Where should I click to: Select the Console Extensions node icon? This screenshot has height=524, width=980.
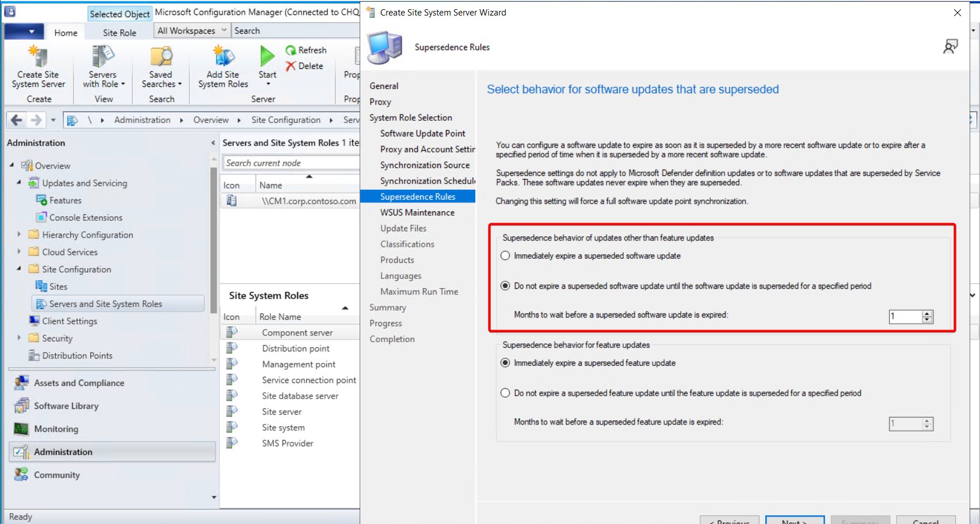41,217
